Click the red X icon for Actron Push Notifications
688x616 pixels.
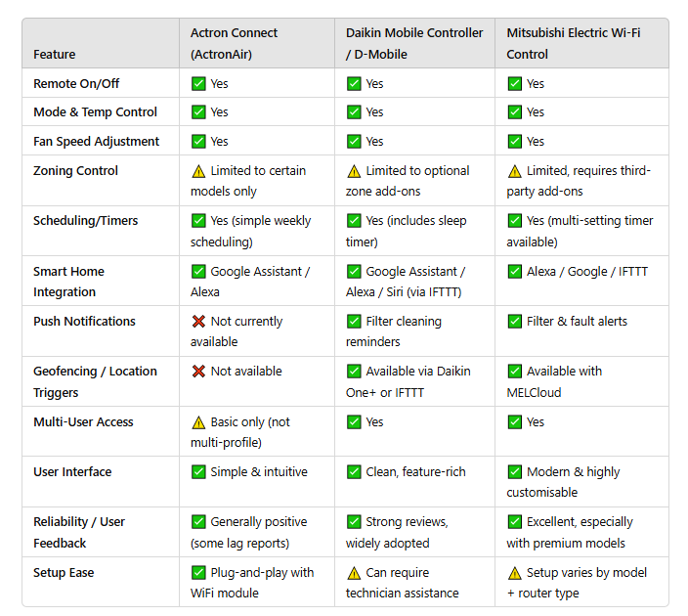pyautogui.click(x=198, y=322)
